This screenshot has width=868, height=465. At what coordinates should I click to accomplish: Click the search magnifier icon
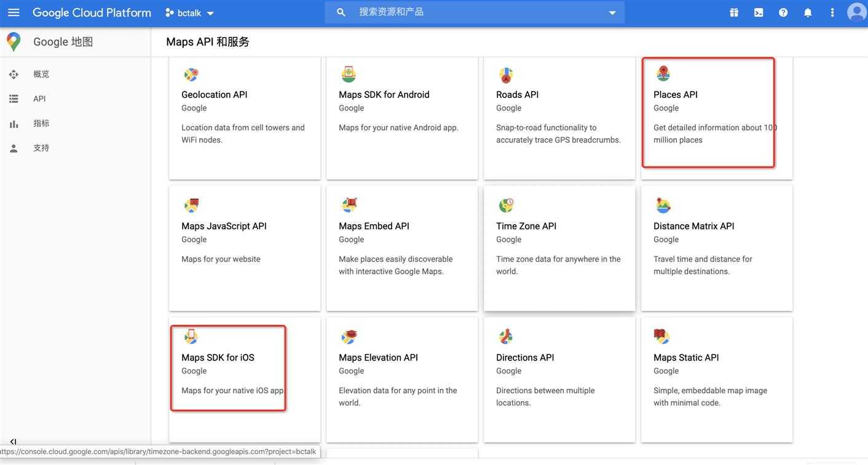click(341, 12)
